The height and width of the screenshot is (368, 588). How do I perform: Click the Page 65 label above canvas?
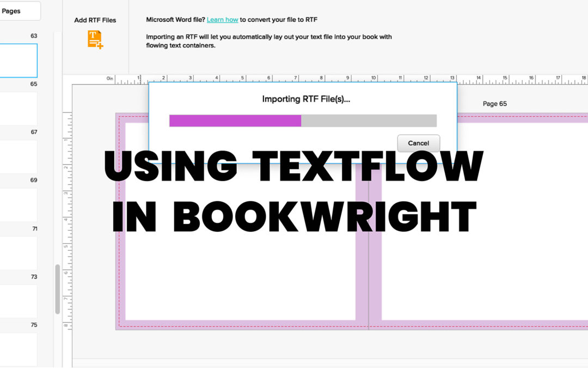[494, 104]
